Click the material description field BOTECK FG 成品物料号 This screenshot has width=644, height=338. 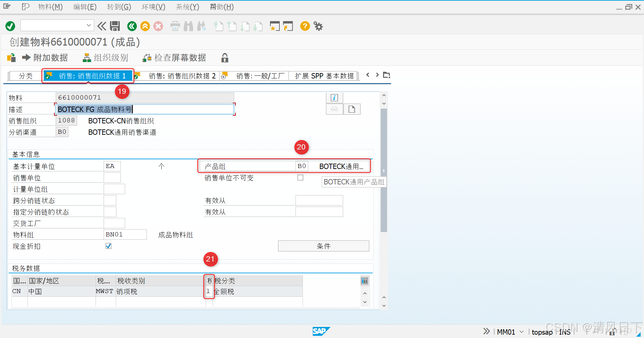tap(145, 109)
